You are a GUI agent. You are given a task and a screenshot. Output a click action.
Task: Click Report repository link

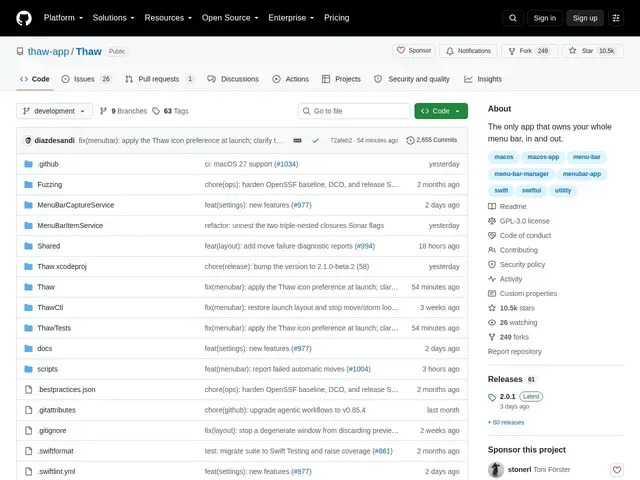point(515,351)
